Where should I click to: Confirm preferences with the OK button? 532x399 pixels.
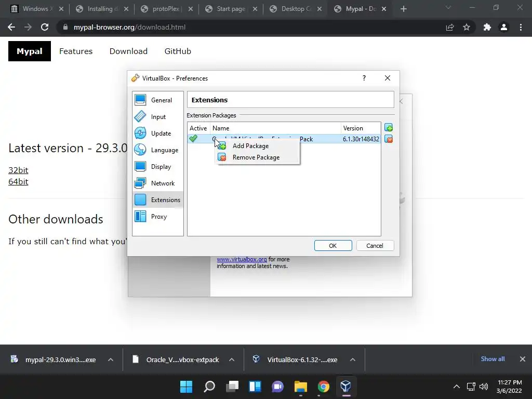point(333,246)
